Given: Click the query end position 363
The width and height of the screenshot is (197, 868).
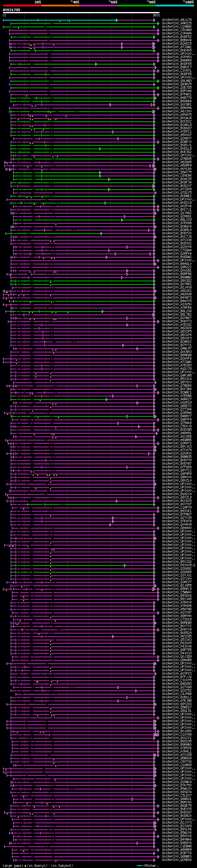Looking at the screenshot, I should click(156, 15).
